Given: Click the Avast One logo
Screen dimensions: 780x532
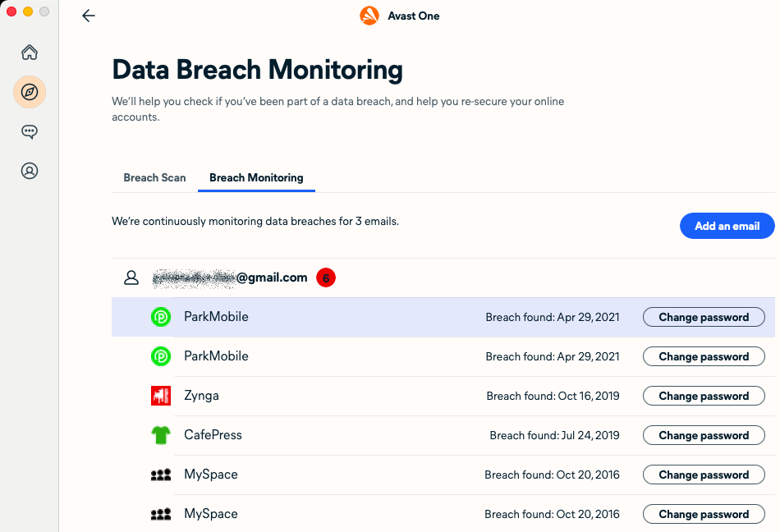Looking at the screenshot, I should coord(369,16).
